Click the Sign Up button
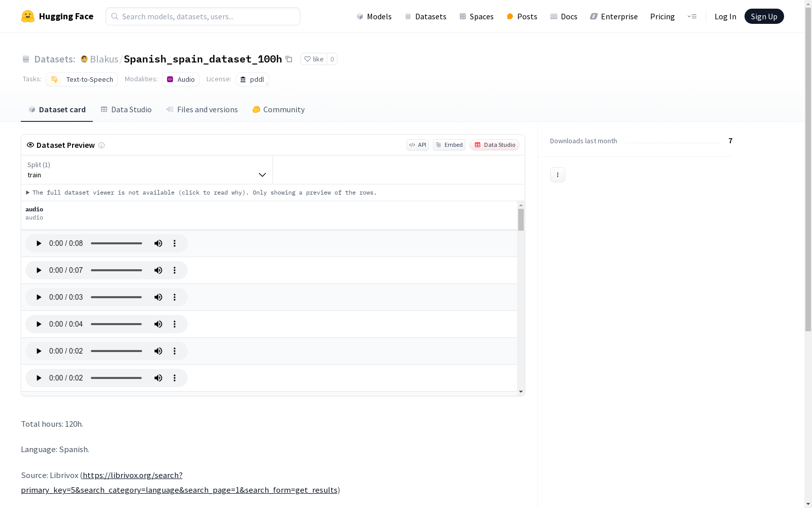The height and width of the screenshot is (508, 812). click(764, 16)
